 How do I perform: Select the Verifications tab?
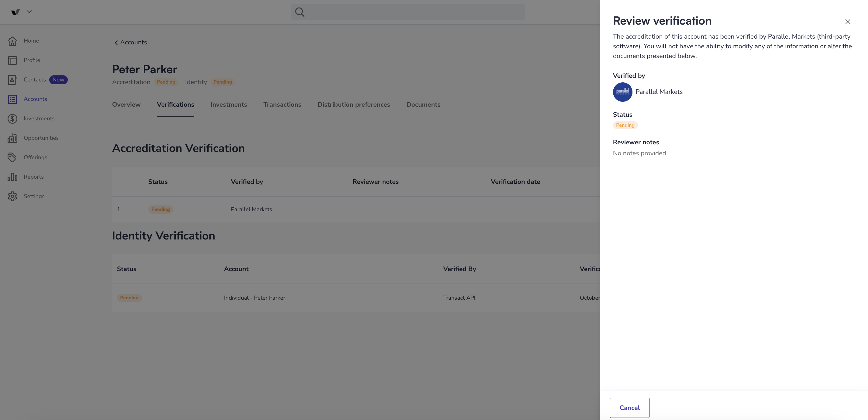pos(176,105)
